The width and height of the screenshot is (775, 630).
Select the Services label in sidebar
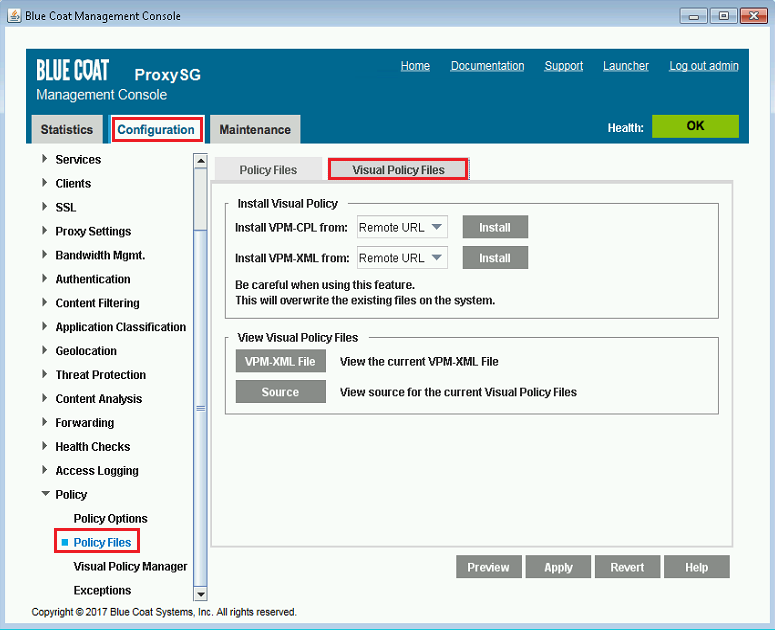(x=78, y=159)
